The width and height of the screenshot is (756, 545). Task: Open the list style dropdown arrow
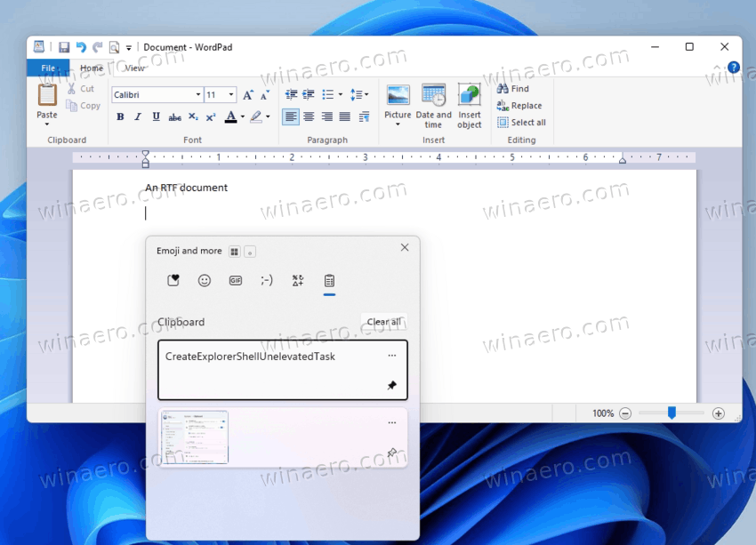(341, 94)
